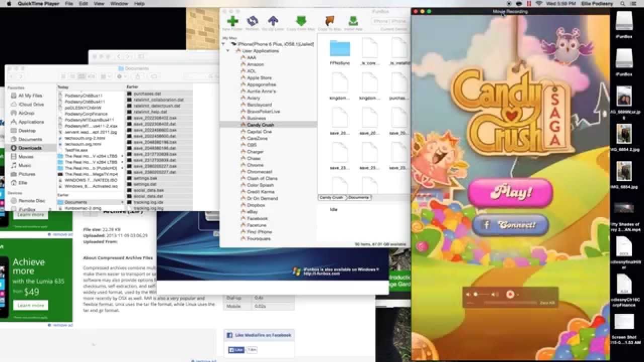Click the Like button for MediaFire
Screen dimensions: 644x362
[x=236, y=349]
